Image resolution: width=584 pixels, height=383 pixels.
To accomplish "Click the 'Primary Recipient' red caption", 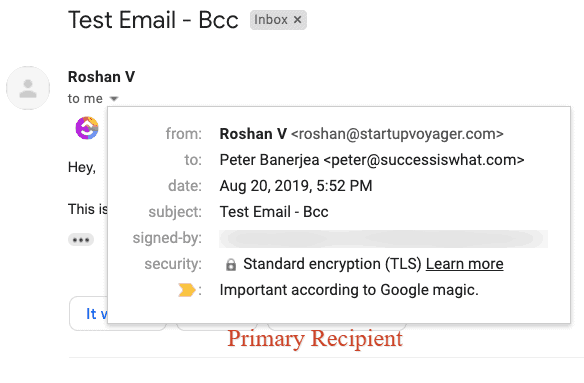I will tap(315, 339).
